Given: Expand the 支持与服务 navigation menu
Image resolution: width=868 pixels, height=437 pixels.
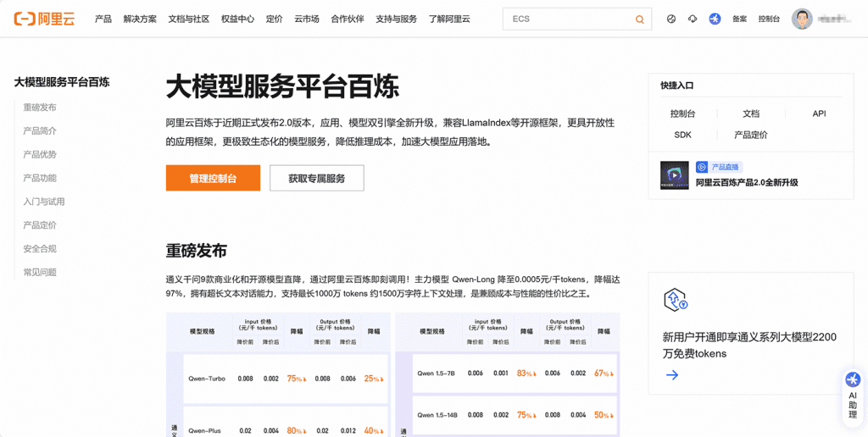Looking at the screenshot, I should (x=396, y=19).
